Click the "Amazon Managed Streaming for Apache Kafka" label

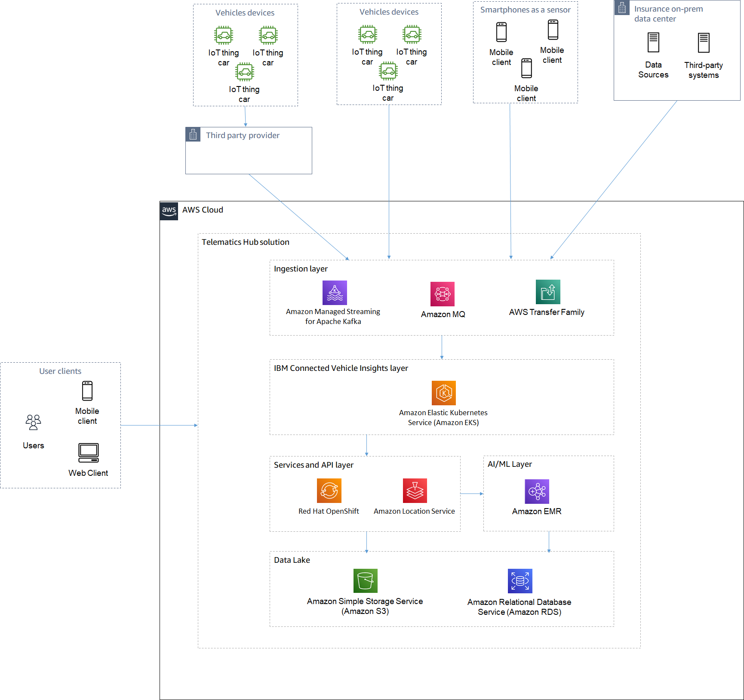tap(333, 316)
